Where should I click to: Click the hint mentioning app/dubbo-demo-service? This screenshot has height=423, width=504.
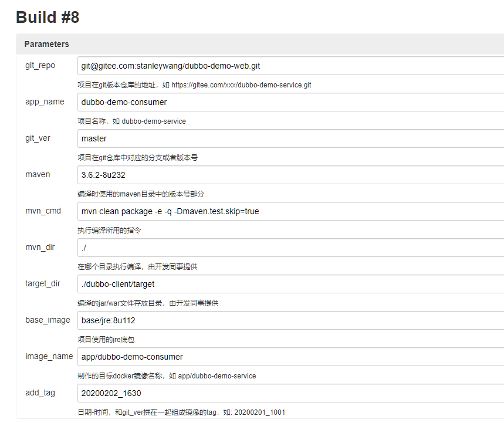pos(167,375)
